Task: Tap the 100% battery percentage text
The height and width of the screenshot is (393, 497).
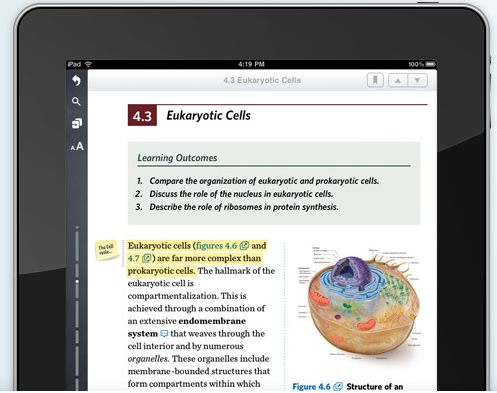Action: [x=416, y=64]
